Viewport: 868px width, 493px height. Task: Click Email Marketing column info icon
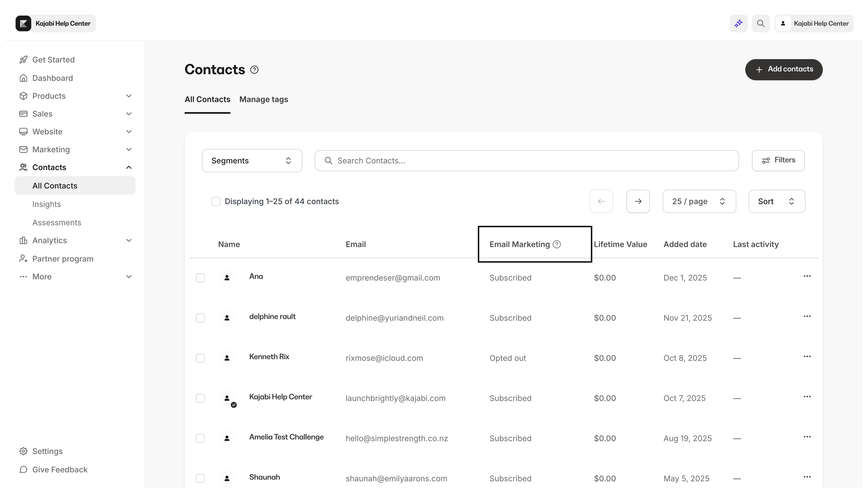(557, 244)
